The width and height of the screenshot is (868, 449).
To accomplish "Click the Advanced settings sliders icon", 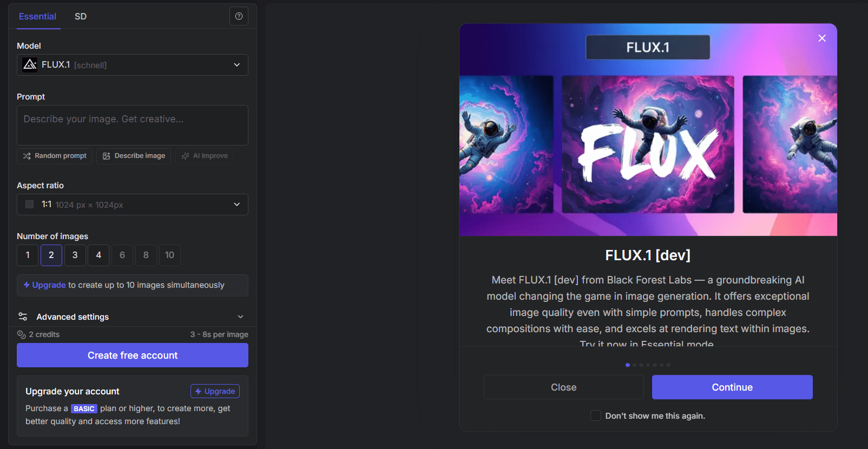I will [x=23, y=316].
